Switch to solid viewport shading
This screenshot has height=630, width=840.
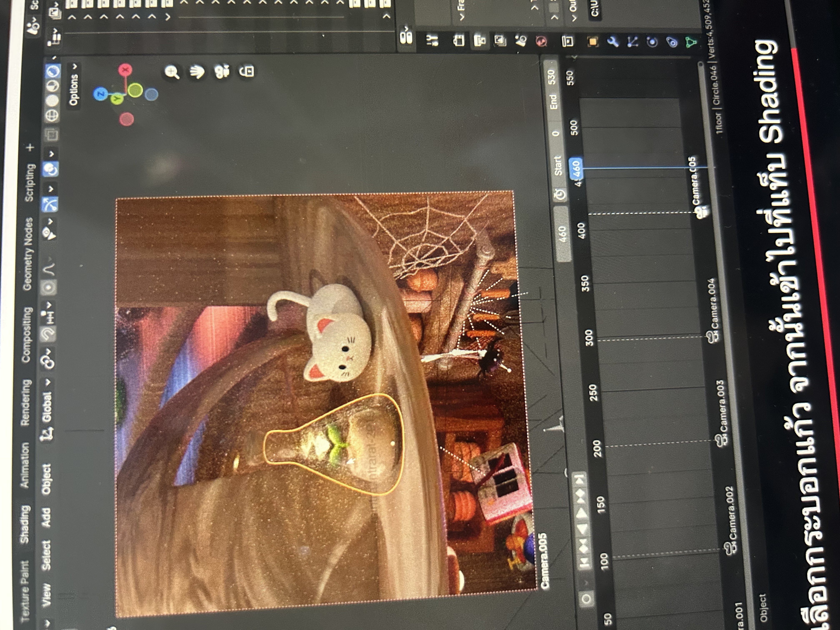click(x=52, y=100)
